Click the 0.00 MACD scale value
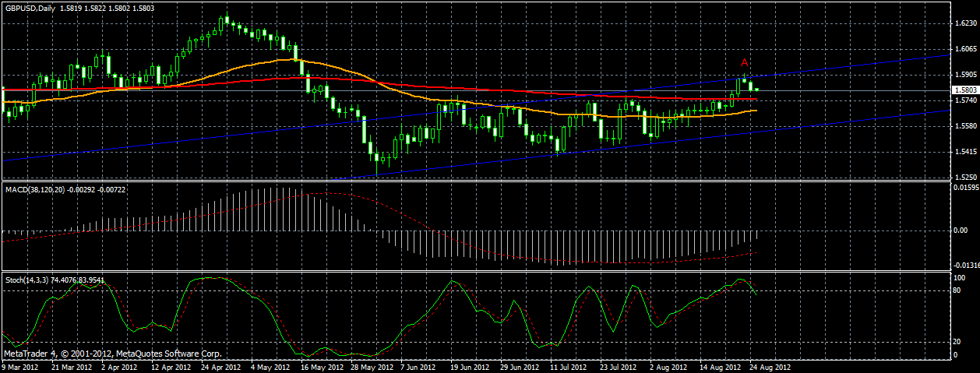Viewport: 980px width, 373px height. tap(961, 230)
